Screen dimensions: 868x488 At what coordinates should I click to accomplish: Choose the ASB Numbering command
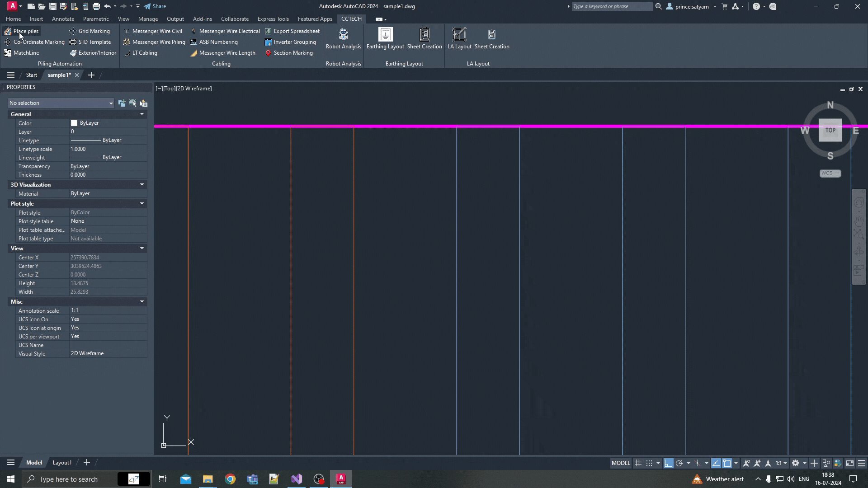click(214, 42)
